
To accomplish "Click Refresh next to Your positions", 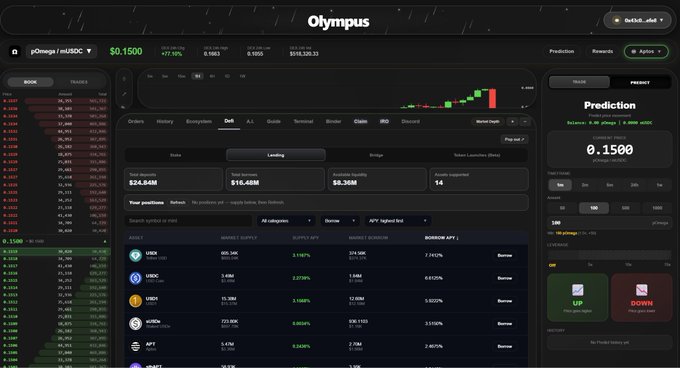I will click(x=178, y=203).
